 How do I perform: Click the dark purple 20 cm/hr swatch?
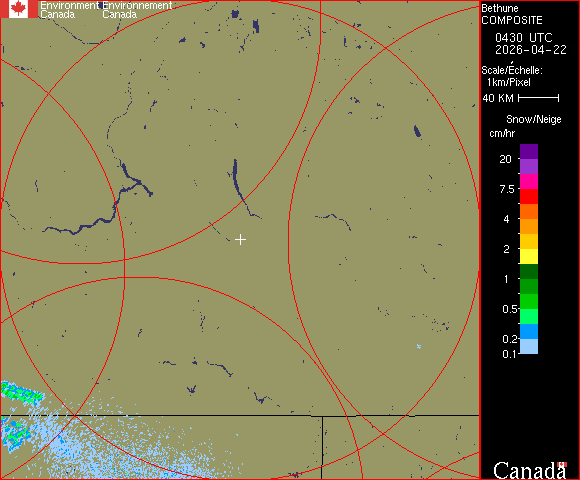[x=529, y=151]
